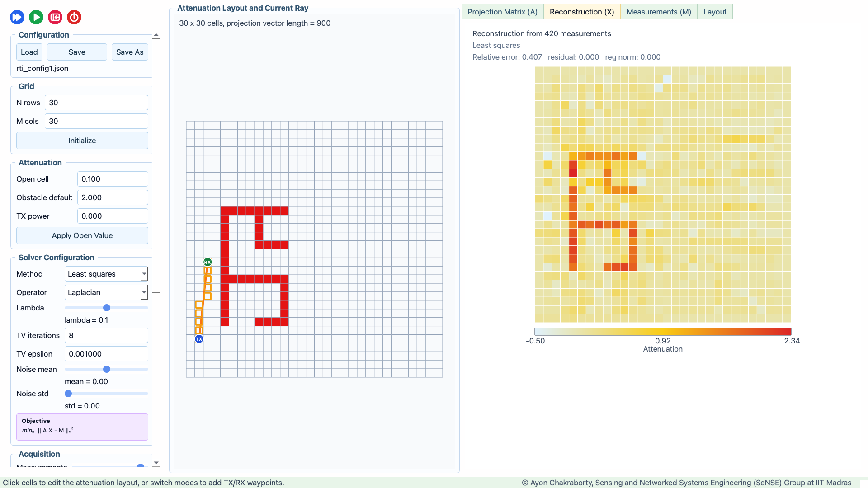Click the copyright text in status bar
Image resolution: width=868 pixels, height=488 pixels.
click(686, 483)
